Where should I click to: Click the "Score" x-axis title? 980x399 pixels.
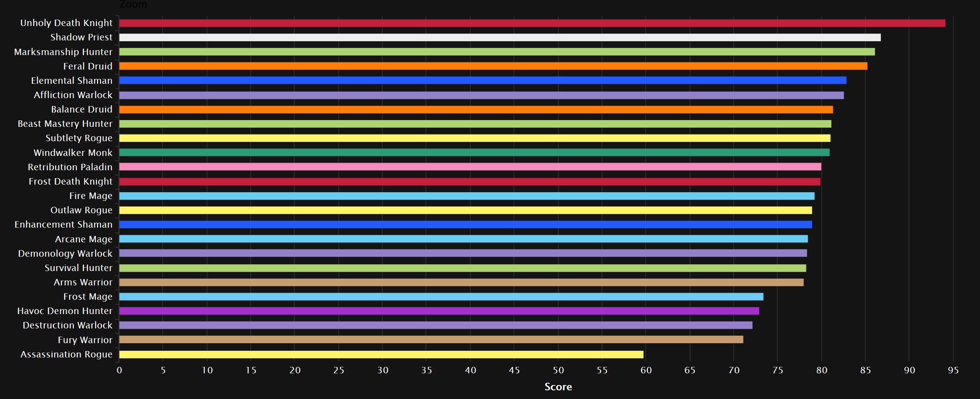[558, 387]
